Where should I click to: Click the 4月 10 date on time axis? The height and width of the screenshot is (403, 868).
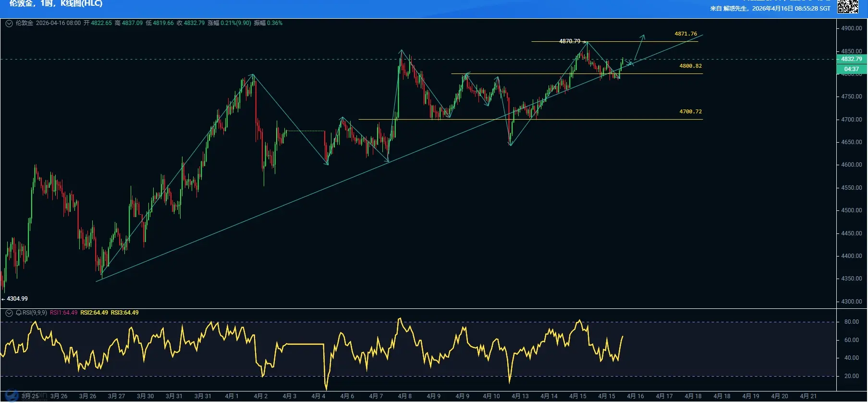(x=491, y=396)
